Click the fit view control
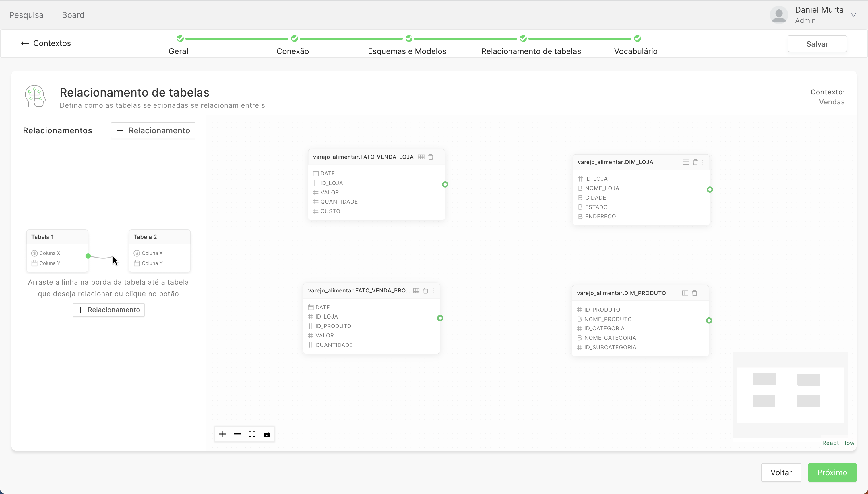This screenshot has height=494, width=868. [x=252, y=434]
